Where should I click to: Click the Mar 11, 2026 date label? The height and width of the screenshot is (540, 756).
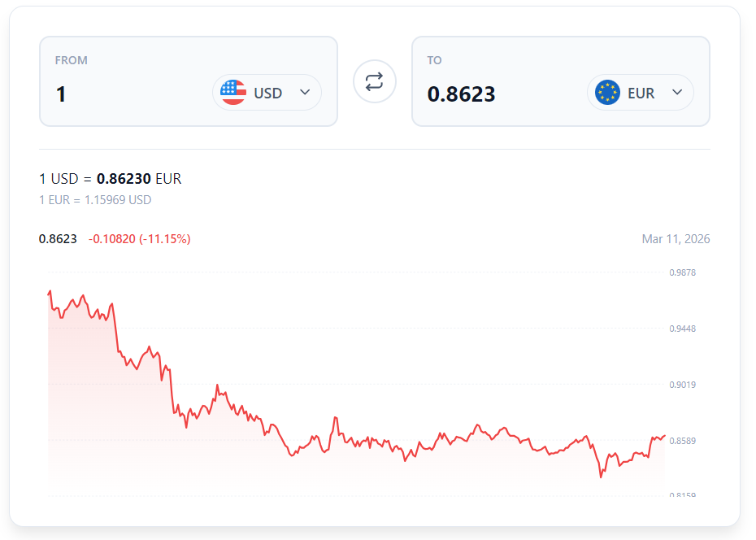tap(676, 238)
